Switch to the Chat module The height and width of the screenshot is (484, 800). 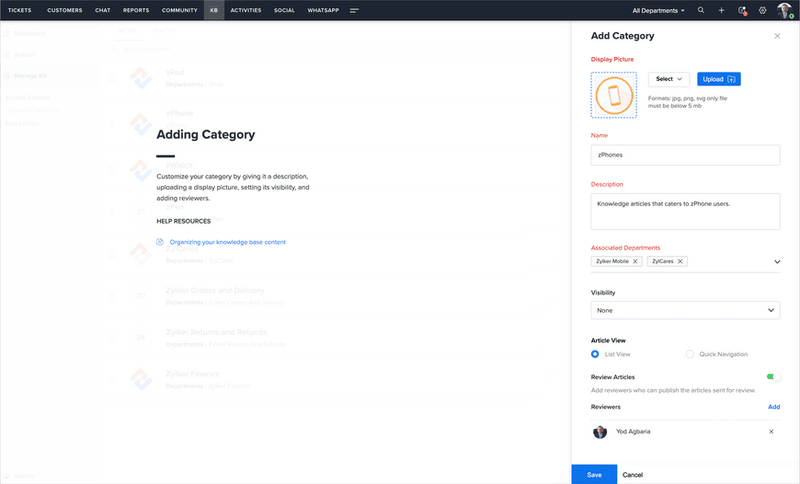point(103,10)
